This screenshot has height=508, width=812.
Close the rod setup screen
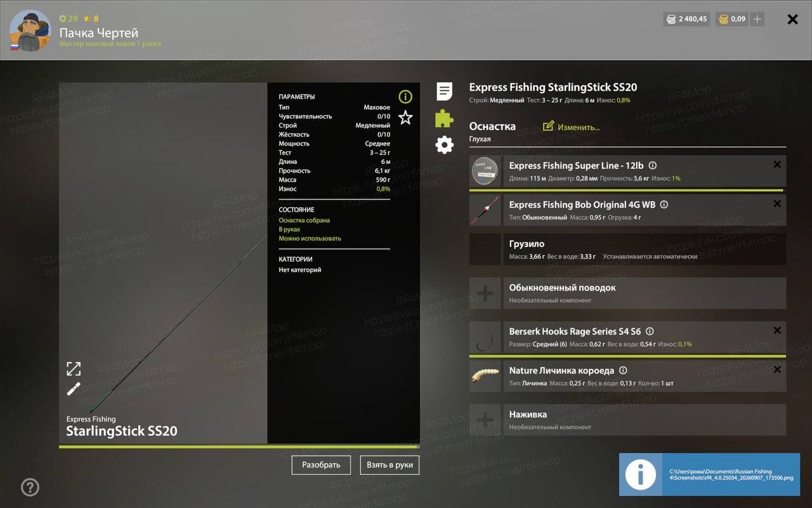tap(792, 19)
